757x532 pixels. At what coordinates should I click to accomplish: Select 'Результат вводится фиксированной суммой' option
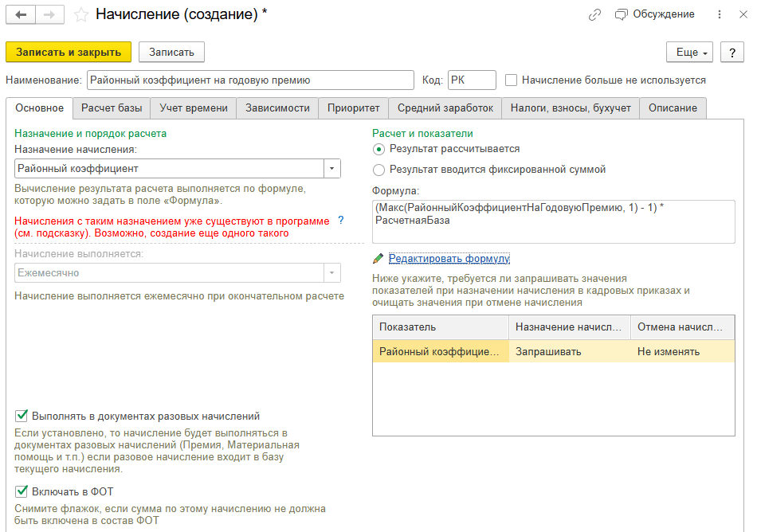[x=379, y=170]
